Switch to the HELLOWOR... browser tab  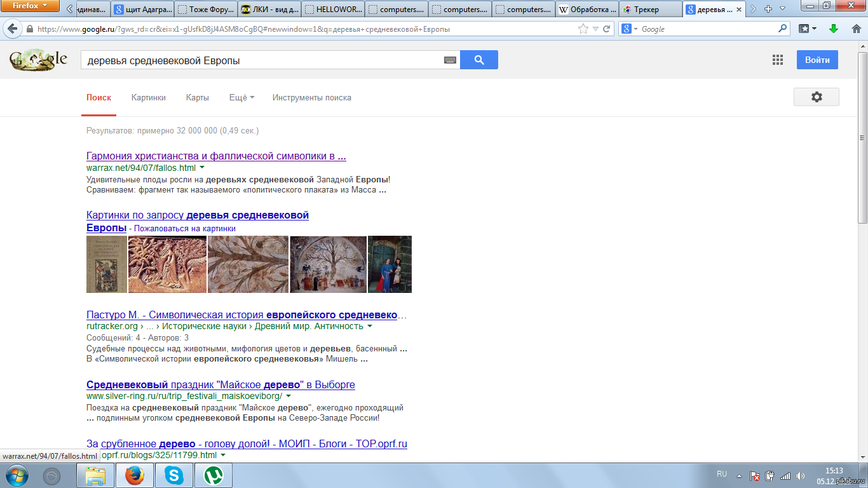pos(333,10)
